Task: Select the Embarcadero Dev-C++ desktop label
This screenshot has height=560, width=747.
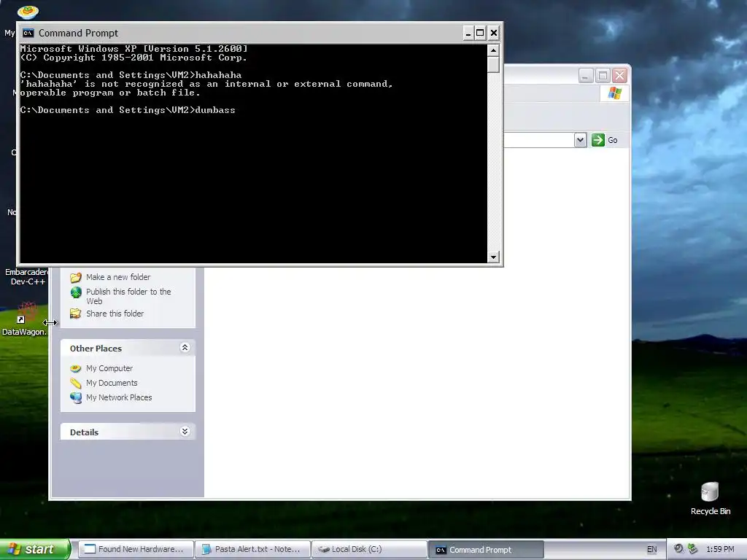Action: click(27, 276)
